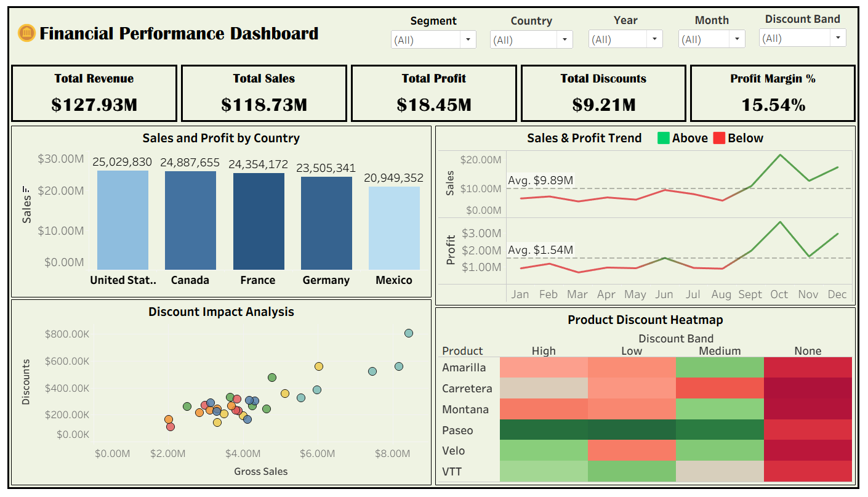The height and width of the screenshot is (497, 868).
Task: Click the Jun month axis label
Action: [664, 294]
